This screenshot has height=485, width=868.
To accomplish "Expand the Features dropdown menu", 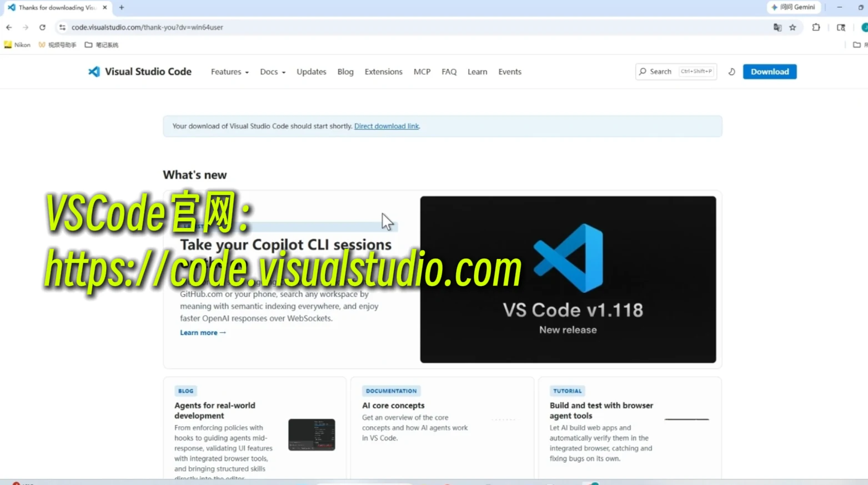I will click(x=230, y=72).
